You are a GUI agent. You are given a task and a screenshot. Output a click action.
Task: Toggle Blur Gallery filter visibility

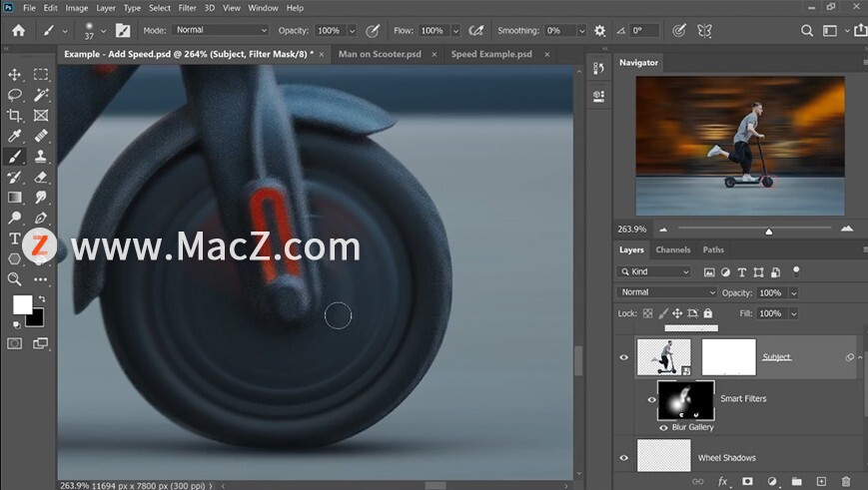[663, 427]
